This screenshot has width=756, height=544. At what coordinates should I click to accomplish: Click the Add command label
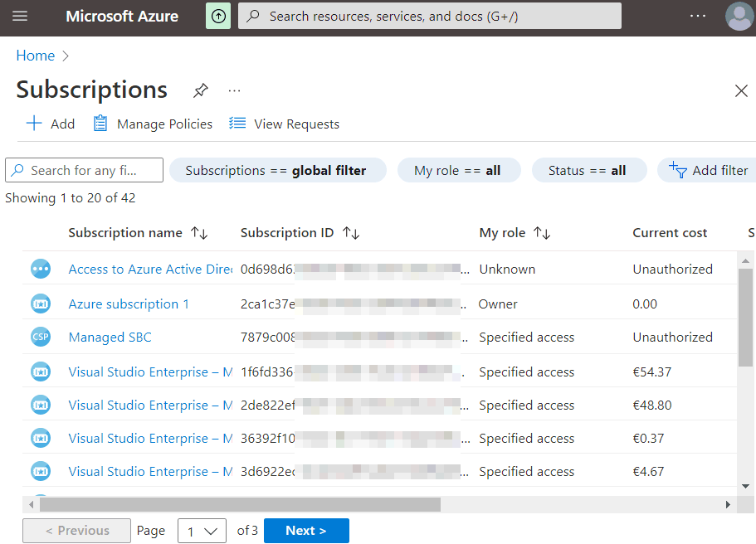[x=63, y=124]
